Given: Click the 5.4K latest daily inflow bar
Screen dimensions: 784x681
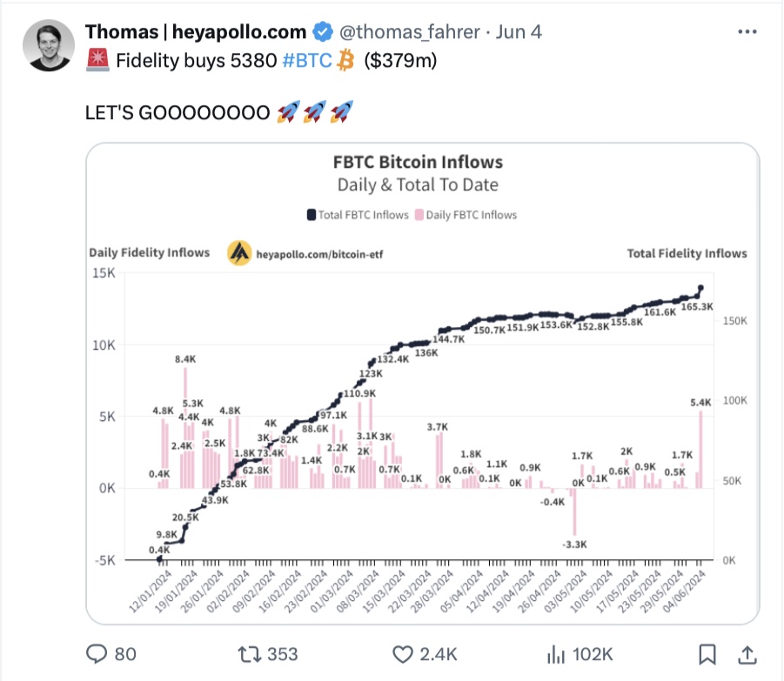Looking at the screenshot, I should click(x=701, y=449).
